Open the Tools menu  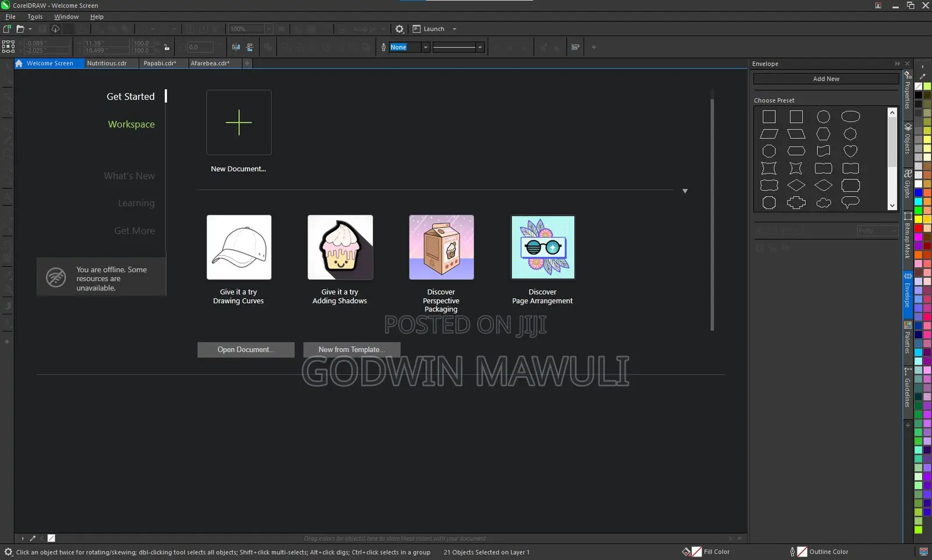35,16
